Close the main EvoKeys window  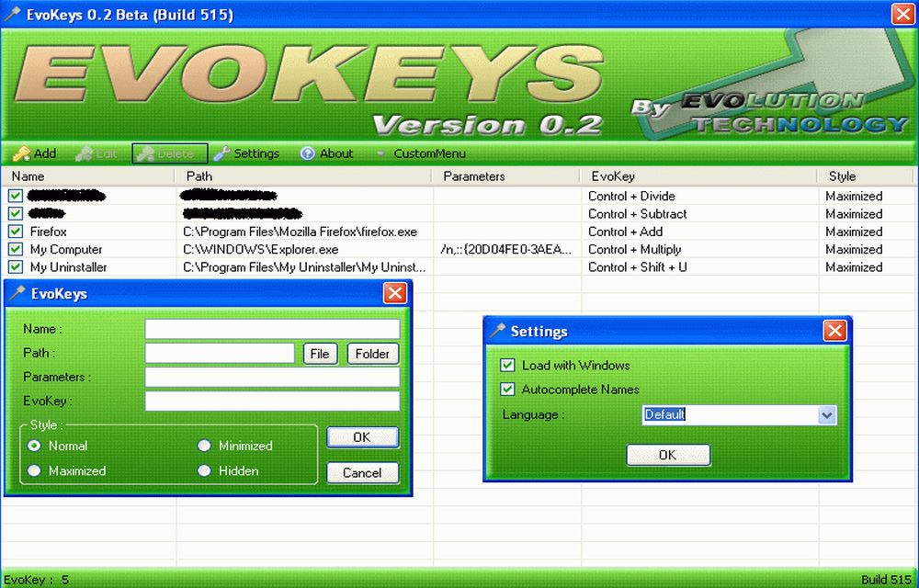point(903,14)
